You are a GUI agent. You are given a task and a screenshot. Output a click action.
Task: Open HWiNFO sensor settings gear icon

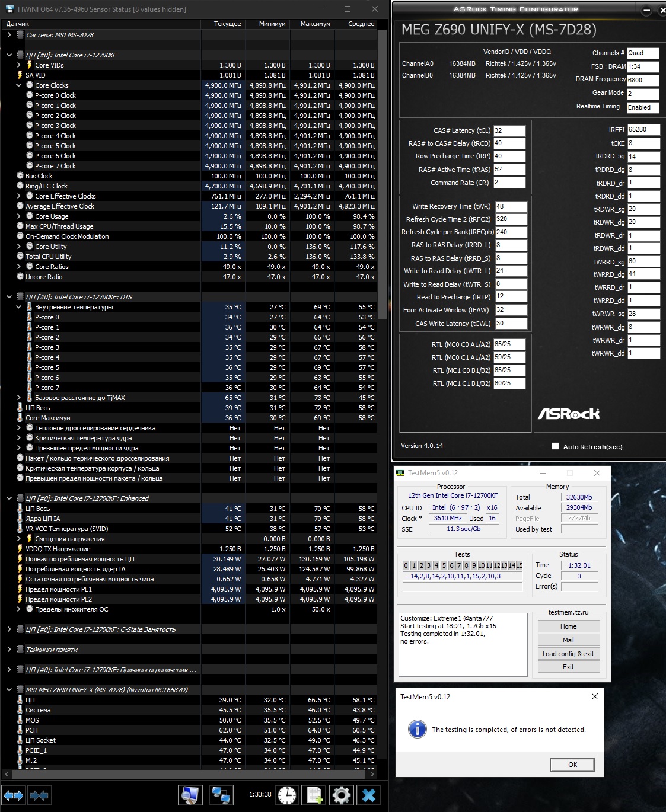[x=342, y=795]
